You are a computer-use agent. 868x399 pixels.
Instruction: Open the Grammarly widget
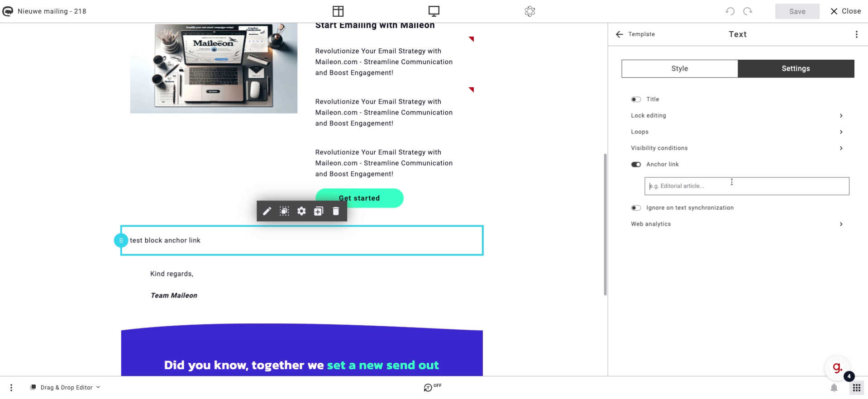[838, 368]
